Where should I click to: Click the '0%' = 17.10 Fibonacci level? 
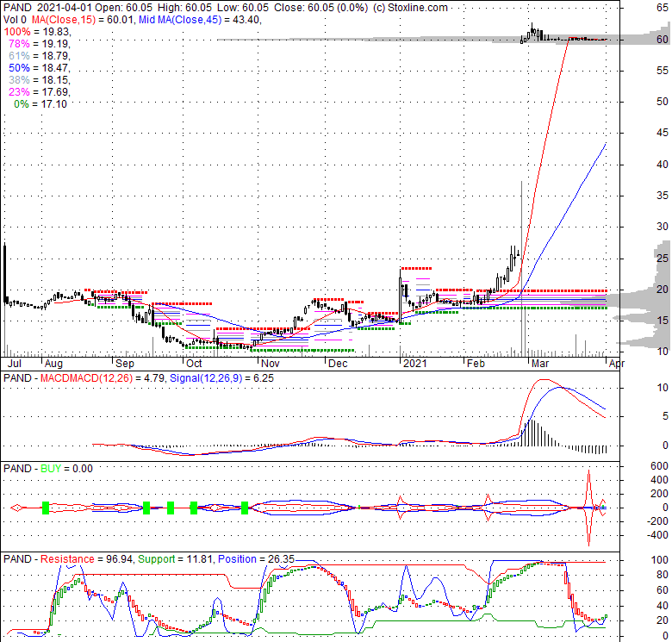40,103
